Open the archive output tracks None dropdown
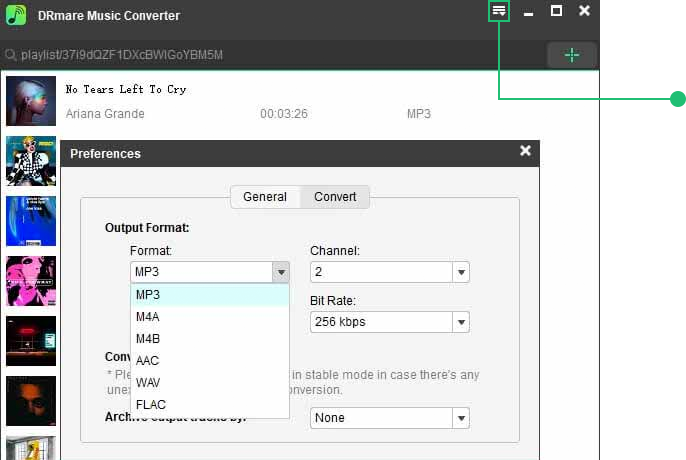 [x=390, y=418]
